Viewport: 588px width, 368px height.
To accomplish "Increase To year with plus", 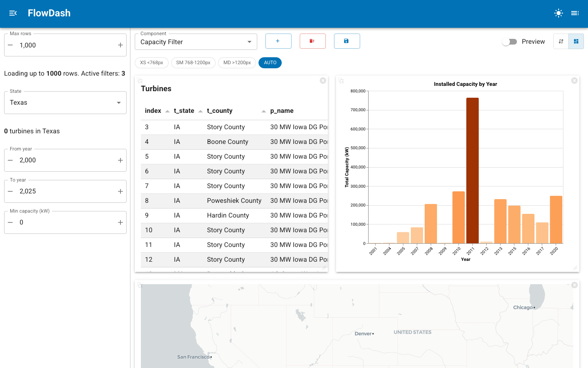I will 120,191.
